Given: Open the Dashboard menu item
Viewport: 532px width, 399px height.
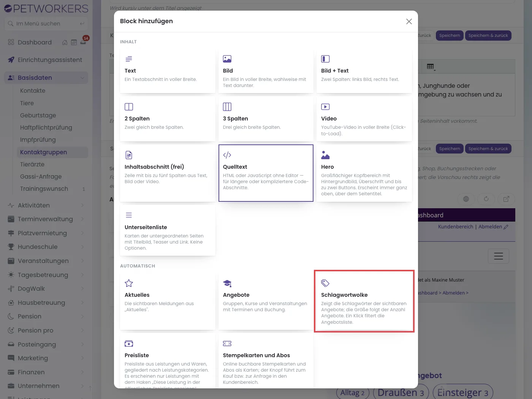Looking at the screenshot, I should tap(35, 42).
